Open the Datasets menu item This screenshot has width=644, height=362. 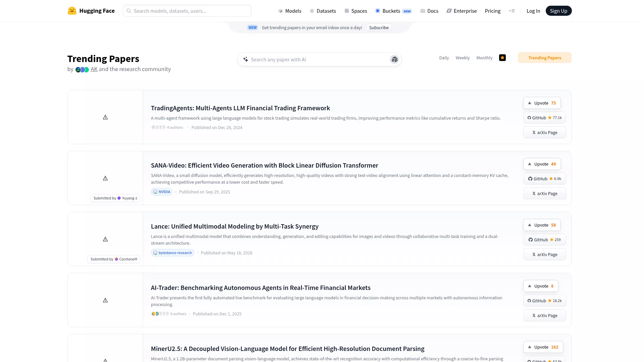pos(323,11)
